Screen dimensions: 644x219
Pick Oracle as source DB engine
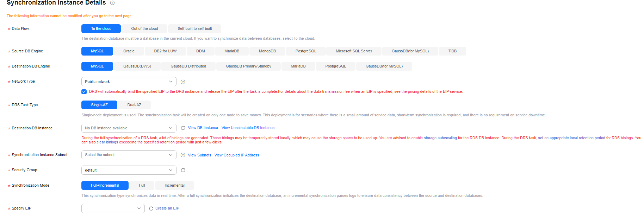pos(129,51)
